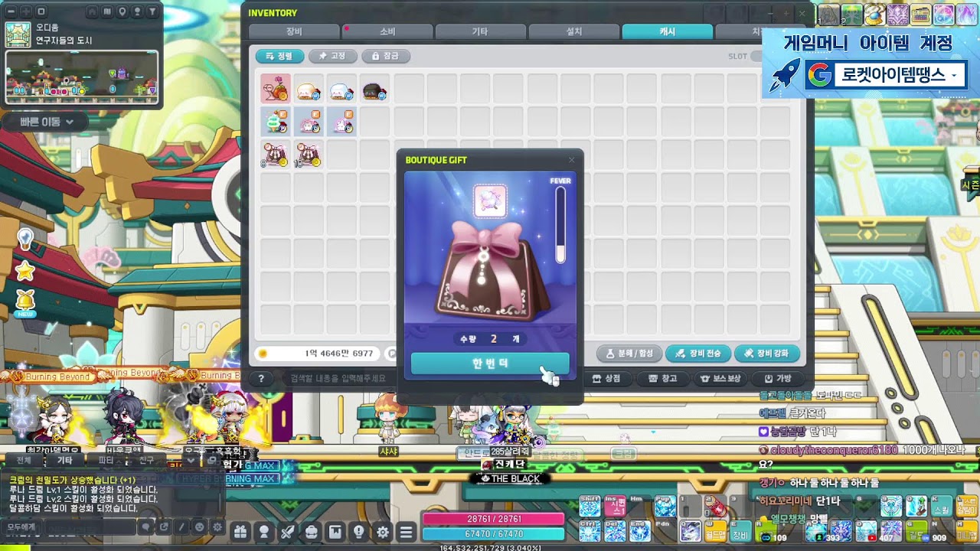Click the yellow star icon on left edge
This screenshot has width=980, height=551.
click(25, 270)
